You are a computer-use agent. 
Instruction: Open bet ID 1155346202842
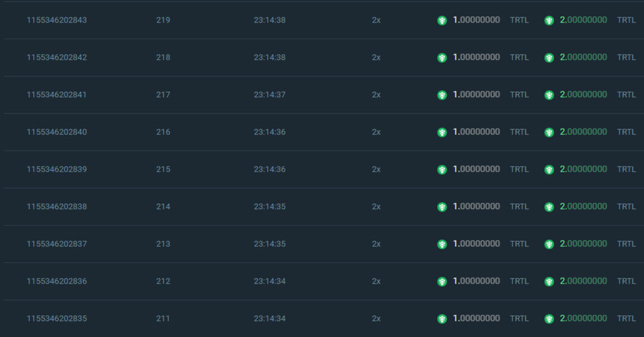pos(57,57)
